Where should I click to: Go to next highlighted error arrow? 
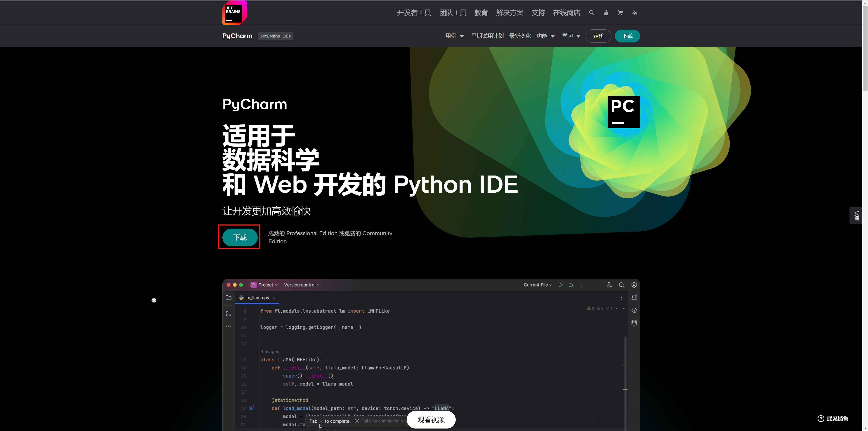[x=624, y=308]
